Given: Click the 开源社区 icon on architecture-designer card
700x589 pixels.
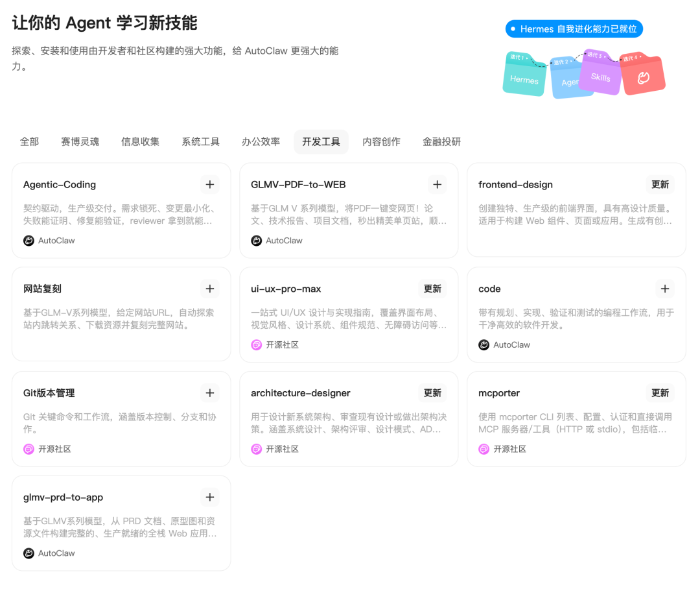Looking at the screenshot, I should pos(256,449).
